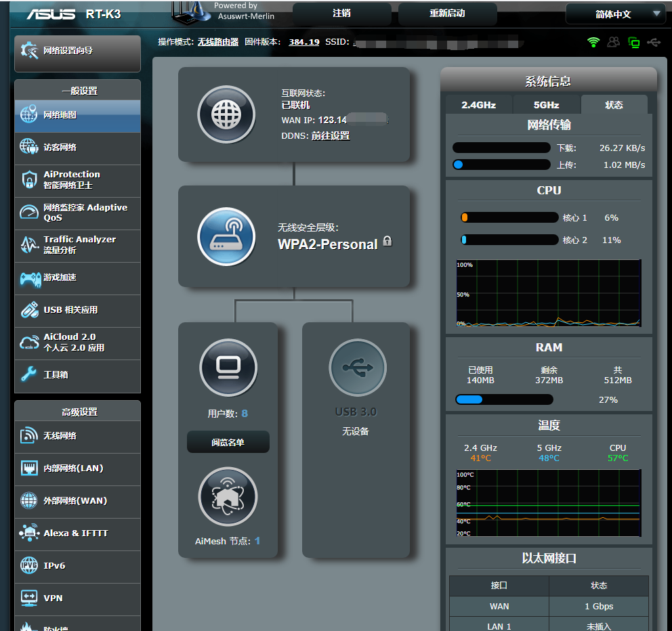Screen dimensions: 672x631
Task: Click firmware version 384.19 link
Action: point(304,42)
